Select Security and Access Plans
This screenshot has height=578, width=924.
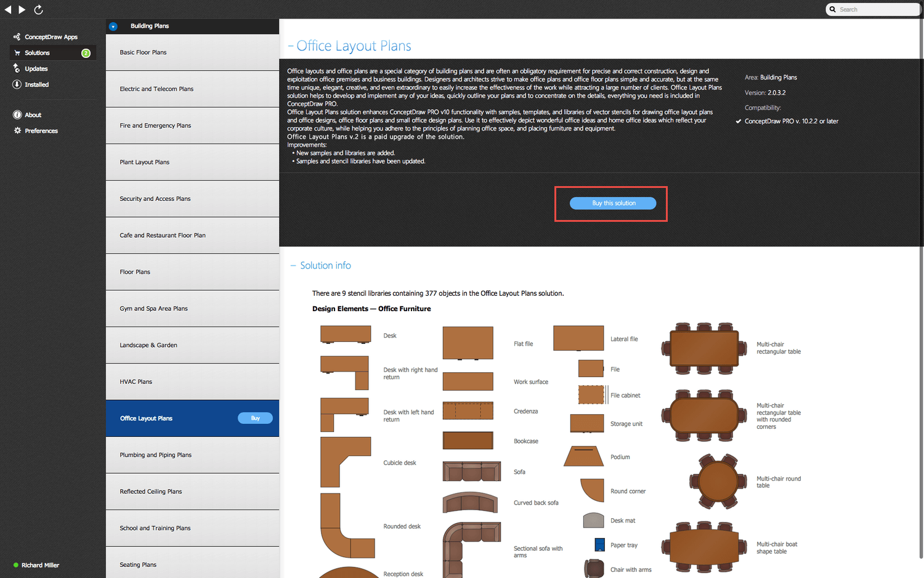[x=192, y=198]
